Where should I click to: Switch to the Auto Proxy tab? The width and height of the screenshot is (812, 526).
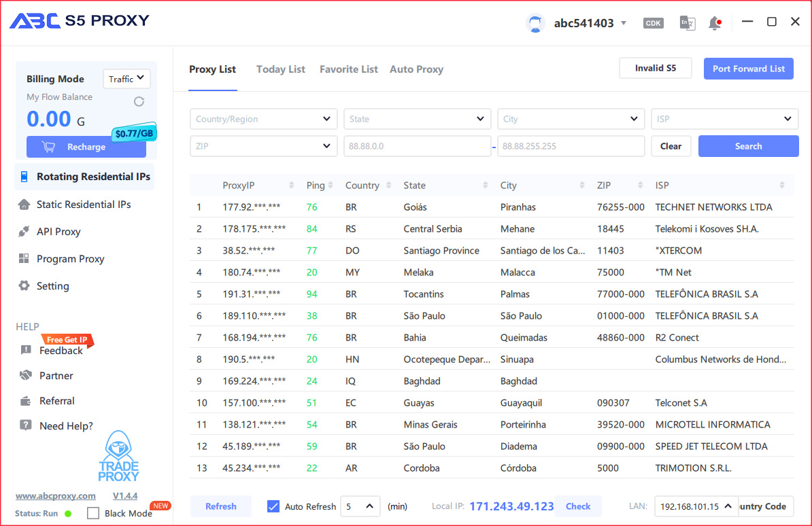pyautogui.click(x=416, y=69)
